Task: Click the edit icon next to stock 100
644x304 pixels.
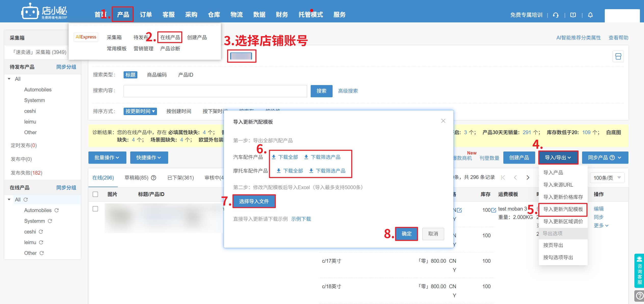Action: click(x=494, y=210)
